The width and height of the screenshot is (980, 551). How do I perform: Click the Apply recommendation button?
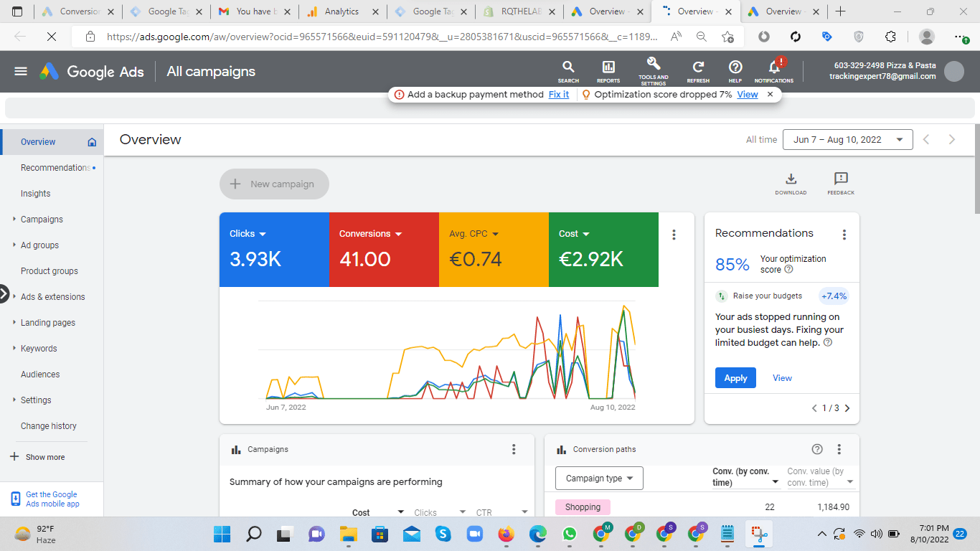[735, 378]
